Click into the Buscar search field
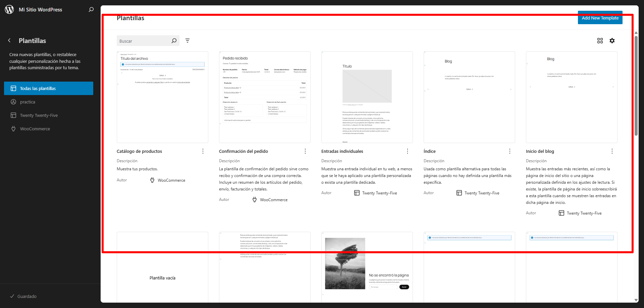This screenshot has width=644, height=308. (144, 41)
